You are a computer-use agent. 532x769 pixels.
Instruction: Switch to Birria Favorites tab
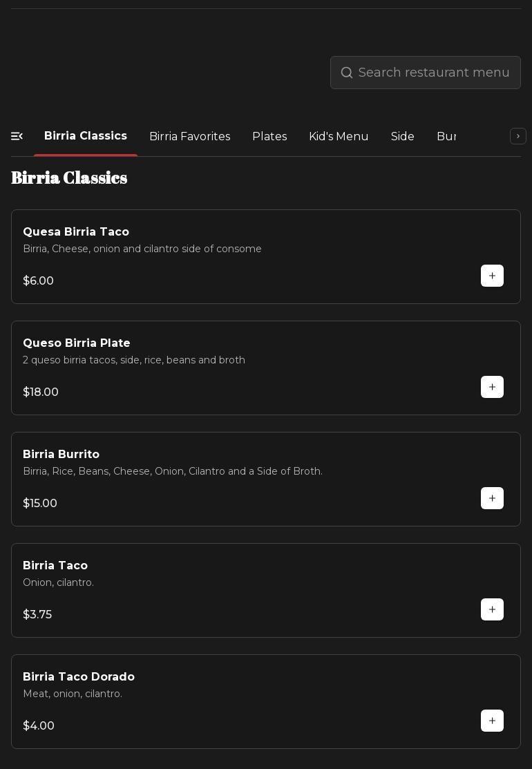click(190, 136)
